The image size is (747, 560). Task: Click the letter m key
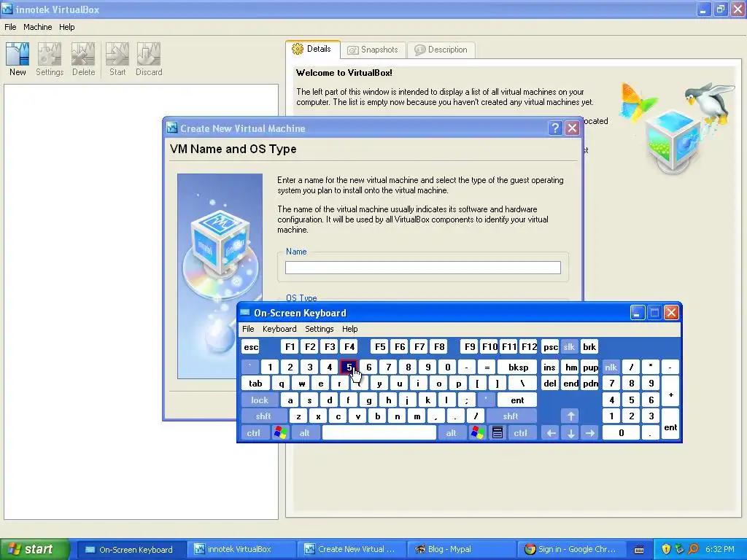417,416
